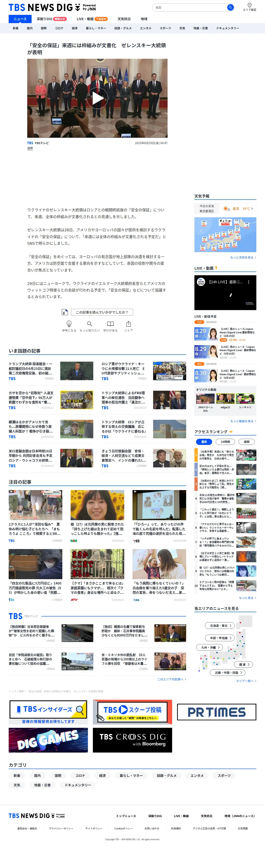
Task: Open the 近畿・中国・四国 area button
Action: [228, 673]
